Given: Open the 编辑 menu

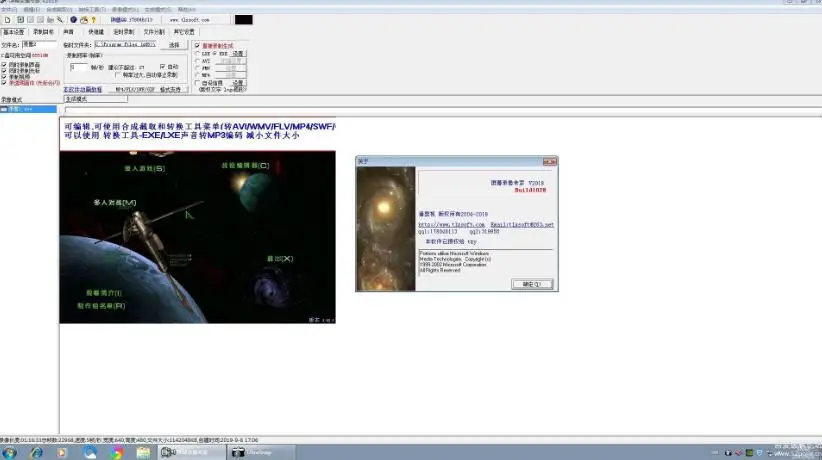Looking at the screenshot, I should click(x=31, y=9).
